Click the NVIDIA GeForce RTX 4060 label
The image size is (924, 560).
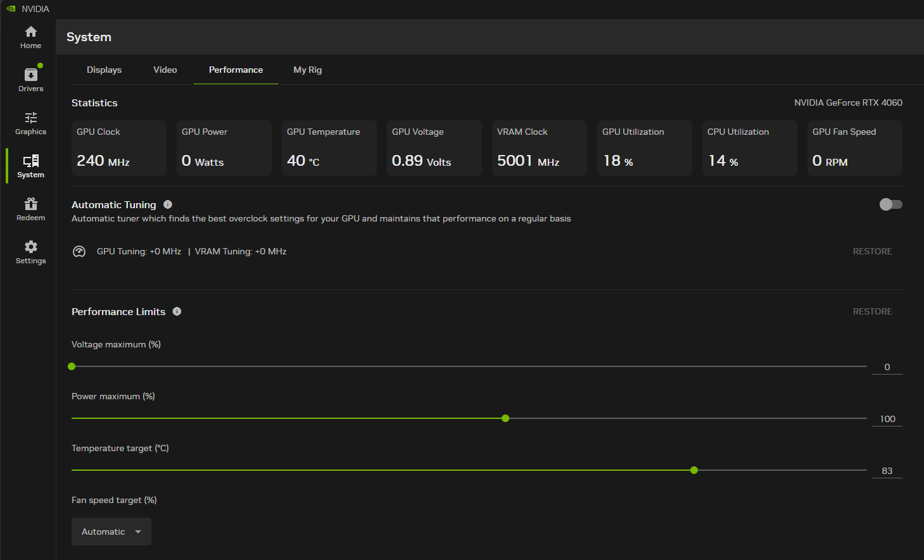click(x=849, y=103)
